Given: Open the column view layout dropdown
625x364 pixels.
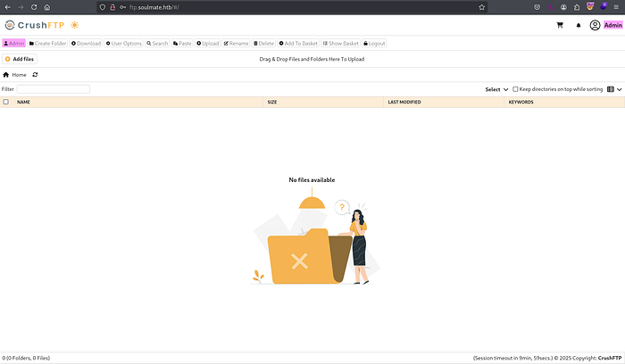Looking at the screenshot, I should 614,89.
